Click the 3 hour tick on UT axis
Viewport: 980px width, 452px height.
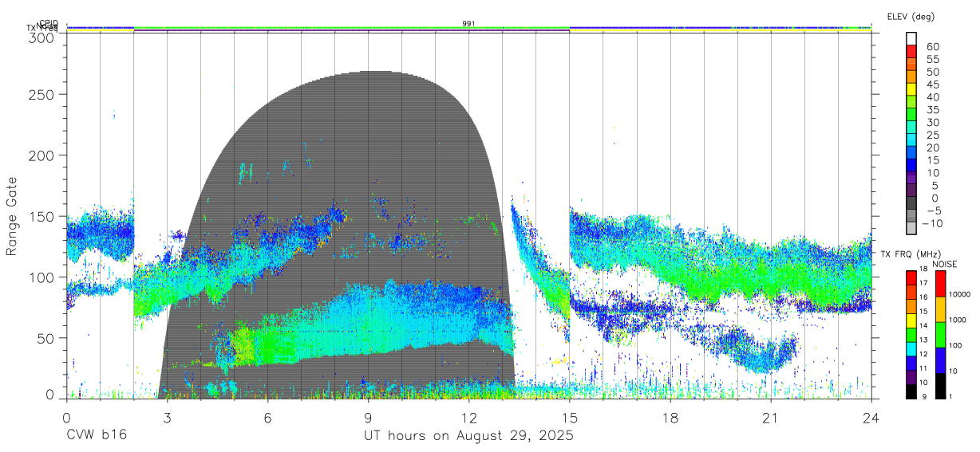click(x=167, y=417)
